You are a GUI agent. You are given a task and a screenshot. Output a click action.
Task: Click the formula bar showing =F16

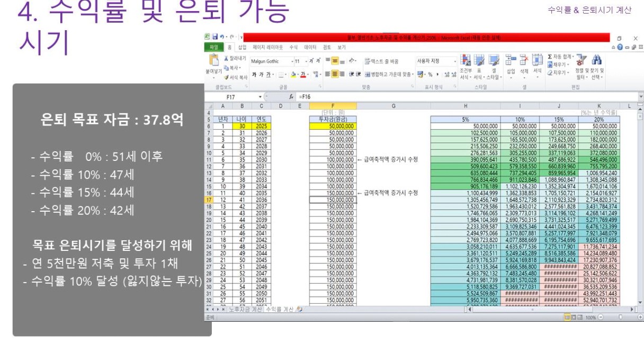[x=466, y=97]
